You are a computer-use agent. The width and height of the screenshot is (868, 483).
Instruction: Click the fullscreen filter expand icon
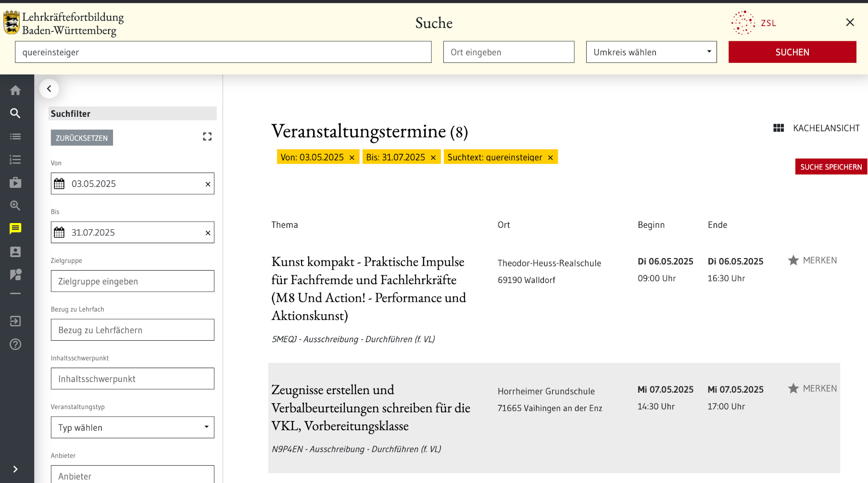coord(207,137)
